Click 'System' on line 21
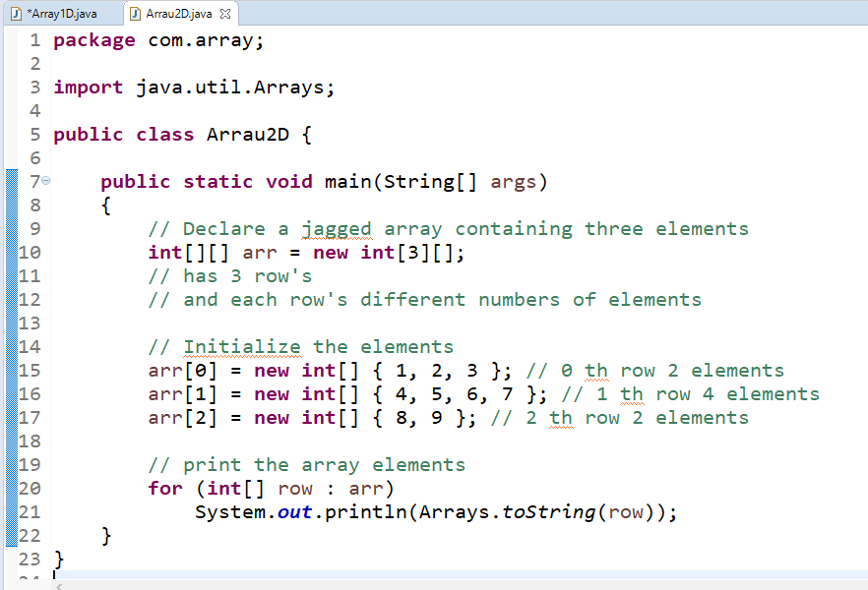This screenshot has width=868, height=590. tap(229, 512)
